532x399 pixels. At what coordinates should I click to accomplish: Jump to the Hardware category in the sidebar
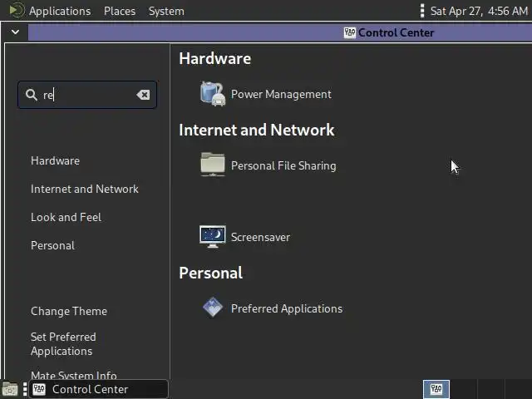[x=55, y=160]
